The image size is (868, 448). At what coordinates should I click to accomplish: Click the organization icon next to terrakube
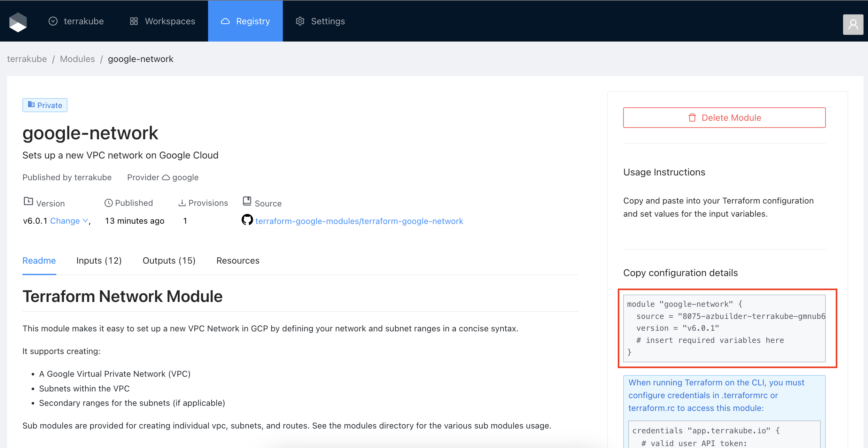pos(53,21)
